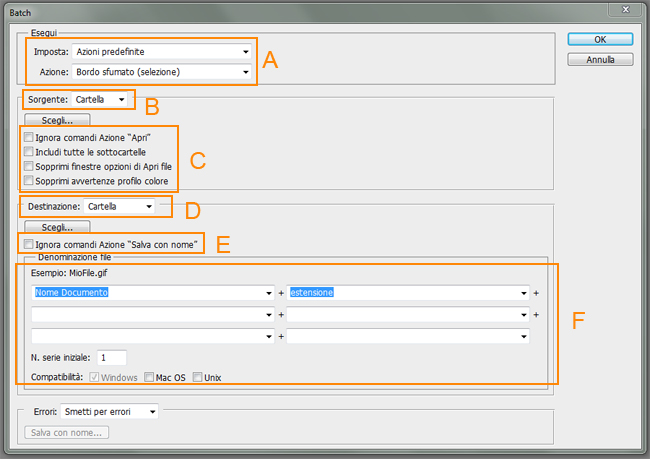The image size is (650, 459).
Task: Click the empty second-row left naming field
Action: [x=146, y=315]
